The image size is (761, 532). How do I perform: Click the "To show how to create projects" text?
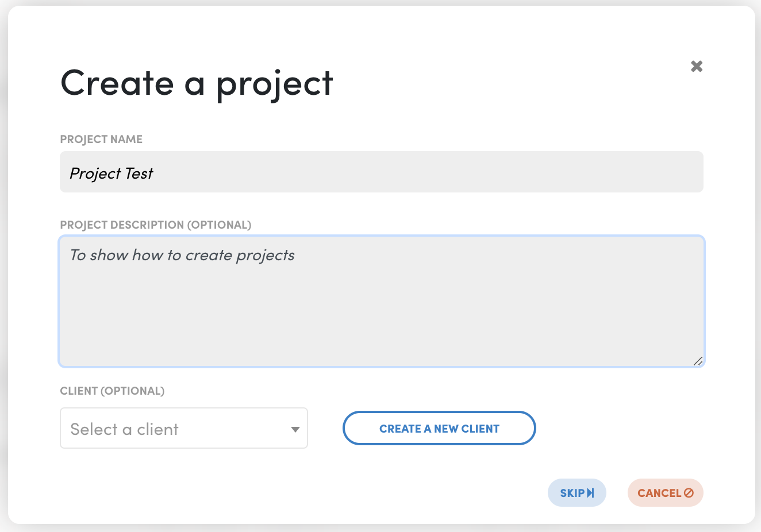pos(182,255)
